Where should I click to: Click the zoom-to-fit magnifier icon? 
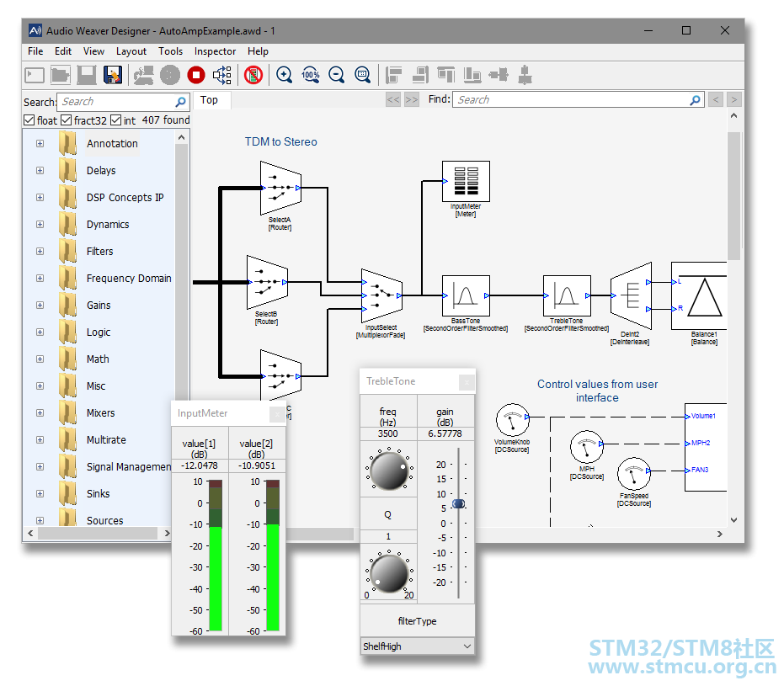[362, 76]
